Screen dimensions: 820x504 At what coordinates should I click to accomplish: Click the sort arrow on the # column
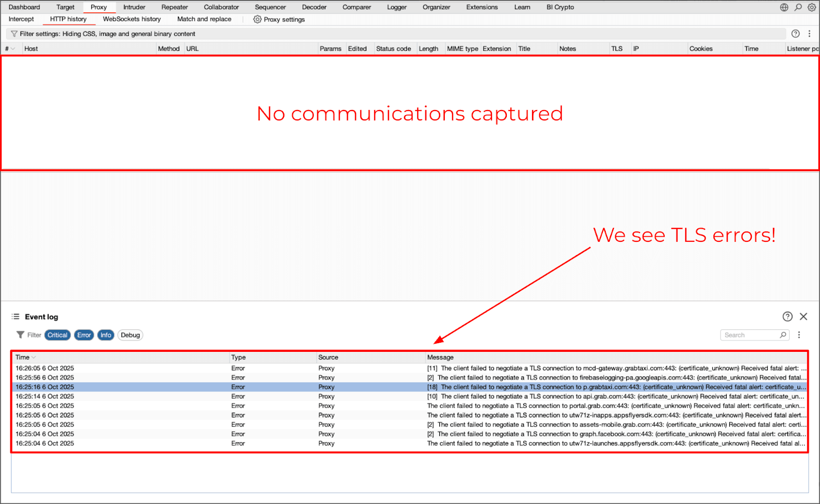tap(12, 49)
